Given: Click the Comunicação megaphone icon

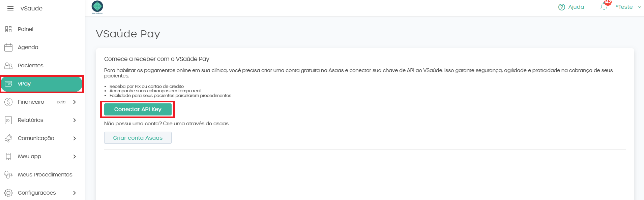Looking at the screenshot, I should 8,138.
